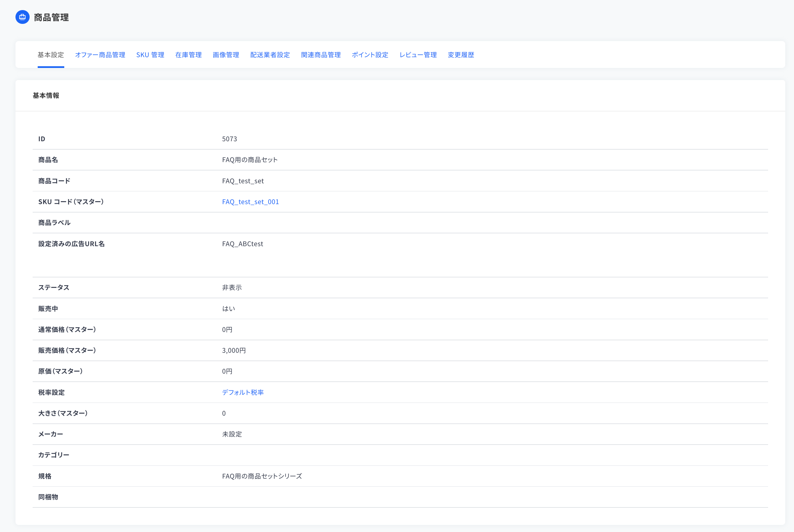Click the 商品ラベル row label
The height and width of the screenshot is (532, 794).
point(54,223)
